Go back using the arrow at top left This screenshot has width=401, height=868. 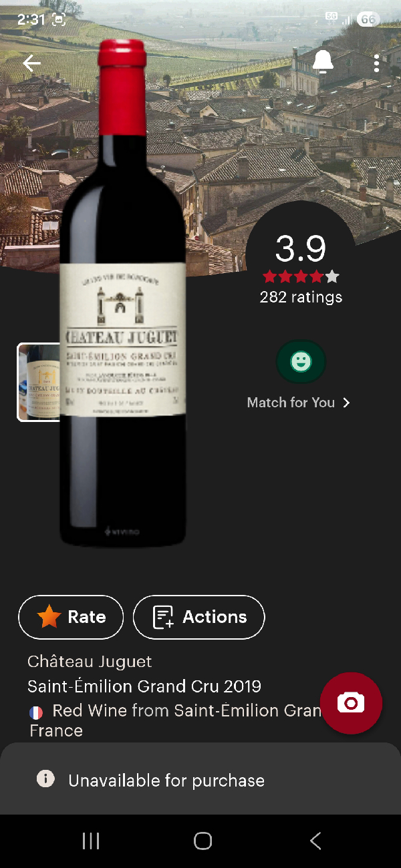pyautogui.click(x=31, y=63)
